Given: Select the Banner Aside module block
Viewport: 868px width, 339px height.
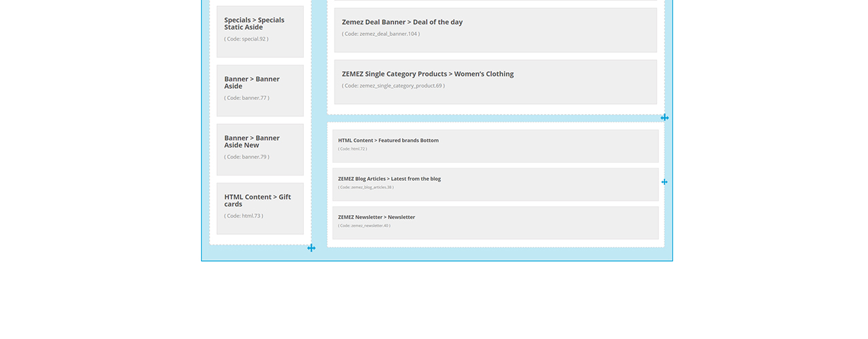Looking at the screenshot, I should tap(260, 91).
